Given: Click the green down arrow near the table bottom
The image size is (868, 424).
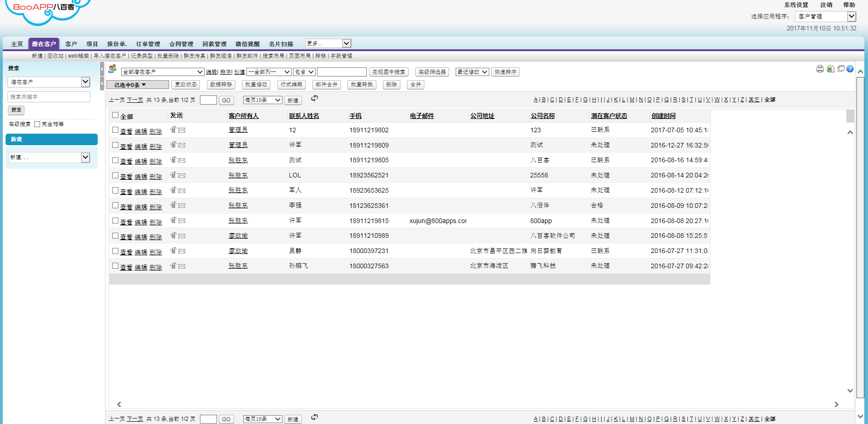Looking at the screenshot, I should [x=850, y=390].
